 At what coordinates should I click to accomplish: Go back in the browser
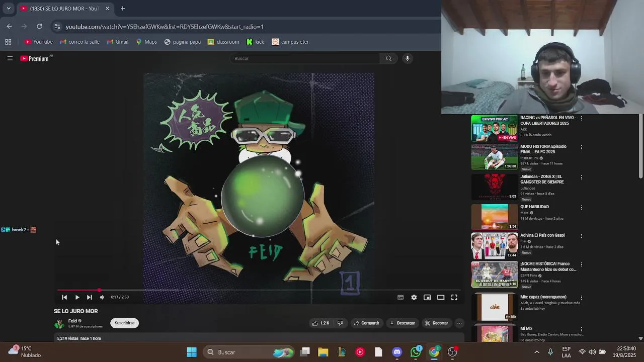pos(10,27)
